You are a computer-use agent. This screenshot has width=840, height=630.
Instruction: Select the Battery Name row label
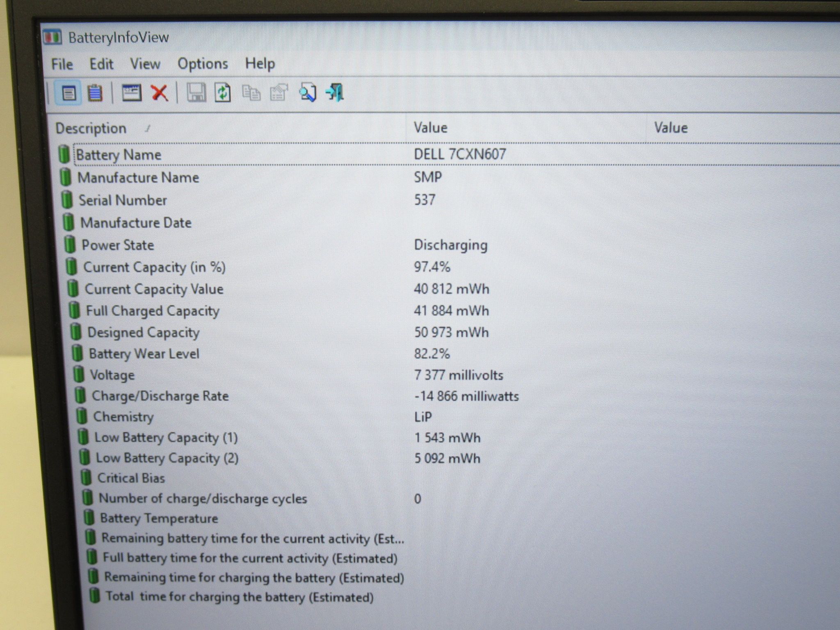pyautogui.click(x=119, y=155)
